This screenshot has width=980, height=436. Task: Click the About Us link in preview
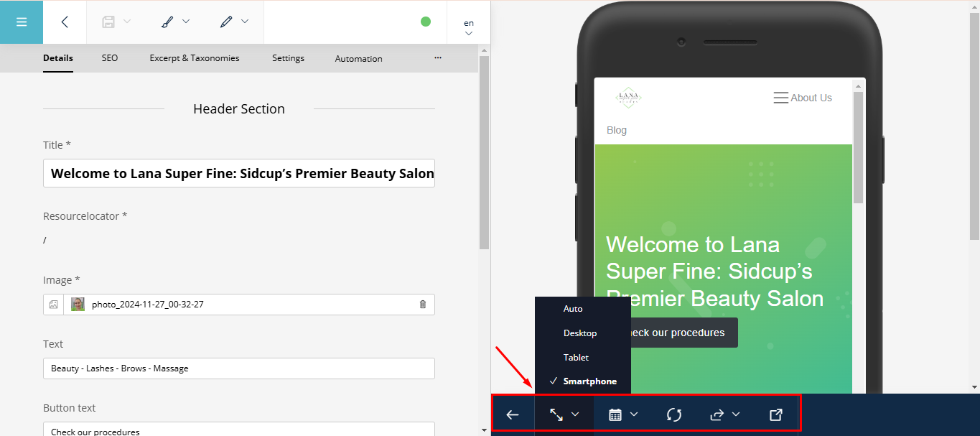[811, 98]
